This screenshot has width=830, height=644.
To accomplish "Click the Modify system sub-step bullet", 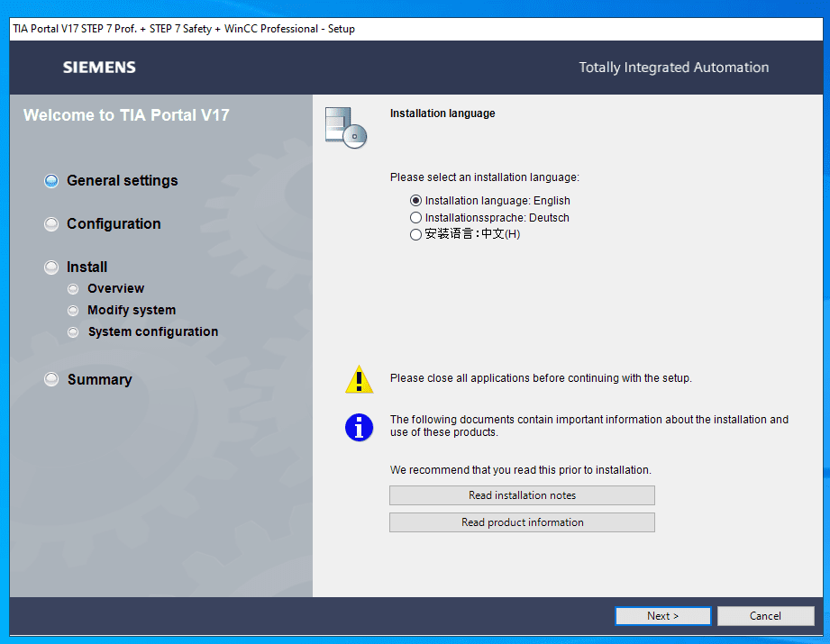I will coord(73,311).
